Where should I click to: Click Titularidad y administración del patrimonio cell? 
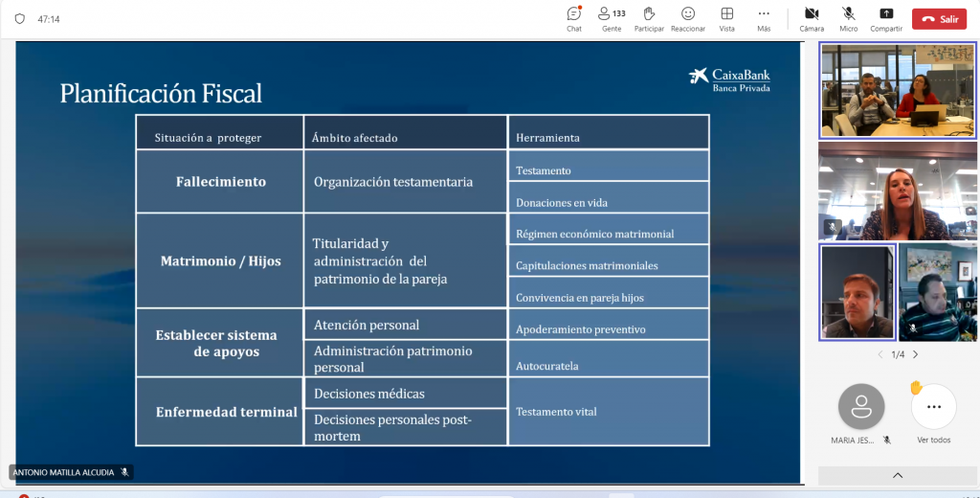[406, 260]
